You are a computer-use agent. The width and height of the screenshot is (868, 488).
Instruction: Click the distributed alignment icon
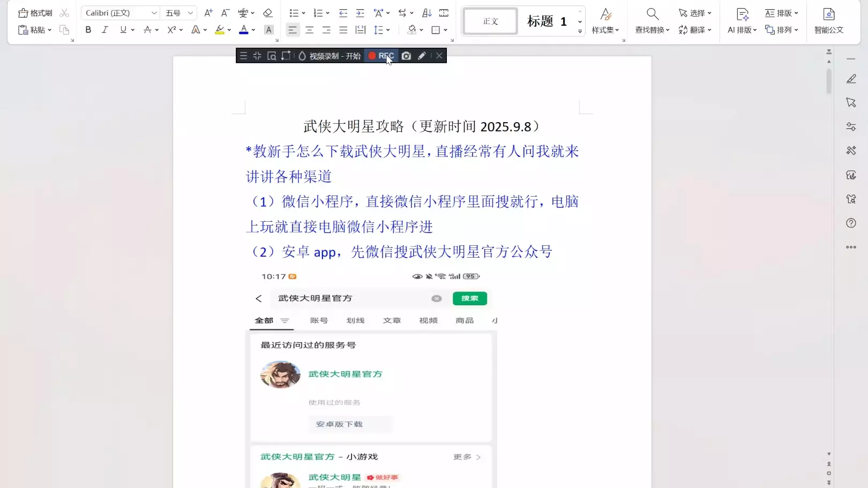coord(361,30)
